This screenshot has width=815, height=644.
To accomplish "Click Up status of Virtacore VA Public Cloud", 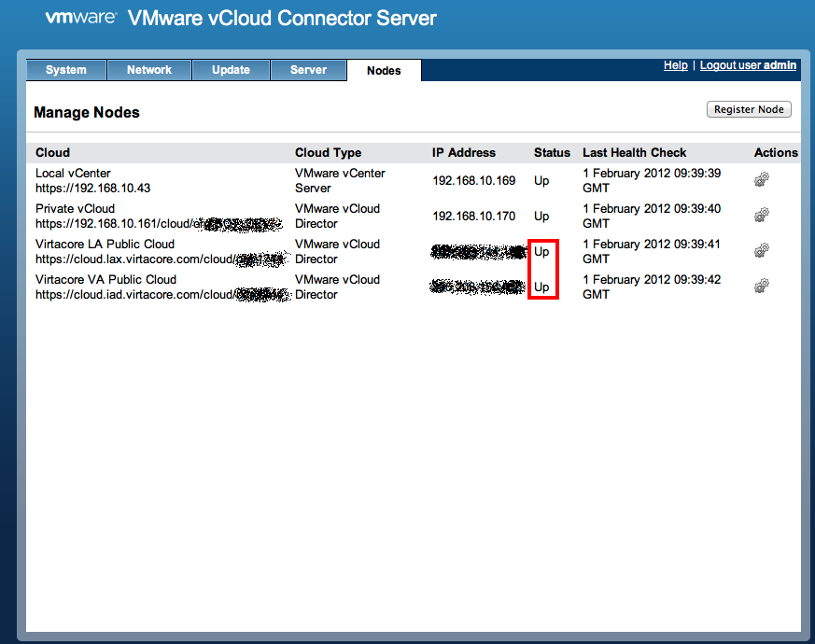I will [541, 287].
